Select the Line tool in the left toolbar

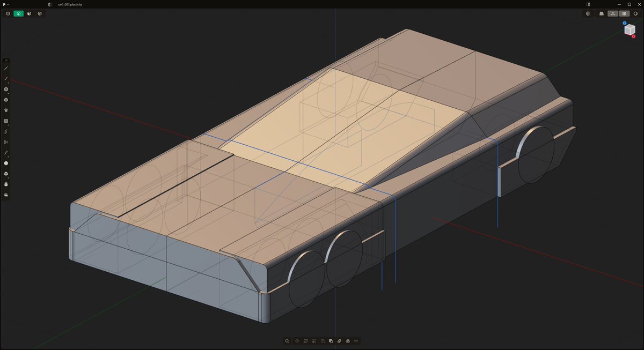coord(6,69)
